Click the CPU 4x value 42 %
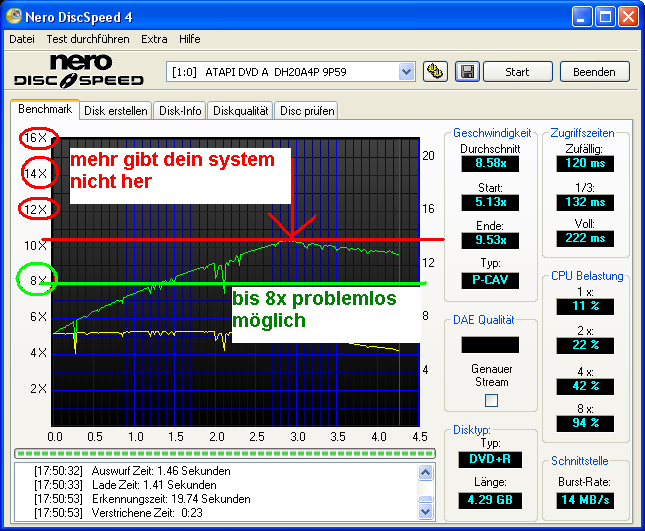Image resolution: width=645 pixels, height=531 pixels. (585, 387)
